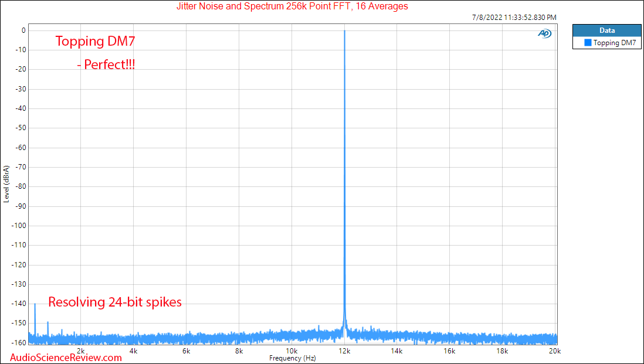Click the "Level (dBrA)" vertical axis title
This screenshot has width=644, height=364.
(x=6, y=184)
